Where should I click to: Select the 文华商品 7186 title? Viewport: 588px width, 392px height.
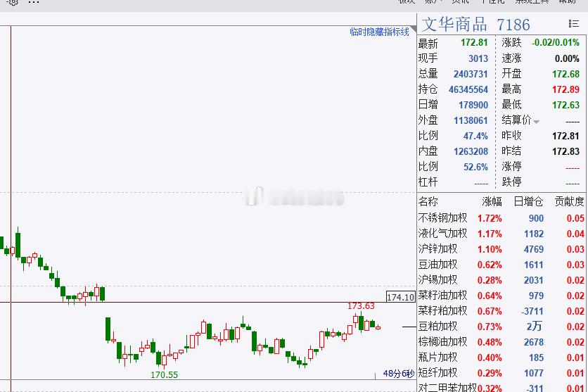(x=476, y=25)
